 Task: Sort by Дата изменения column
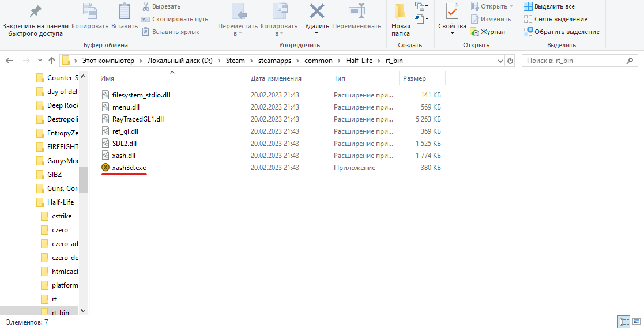click(x=276, y=78)
